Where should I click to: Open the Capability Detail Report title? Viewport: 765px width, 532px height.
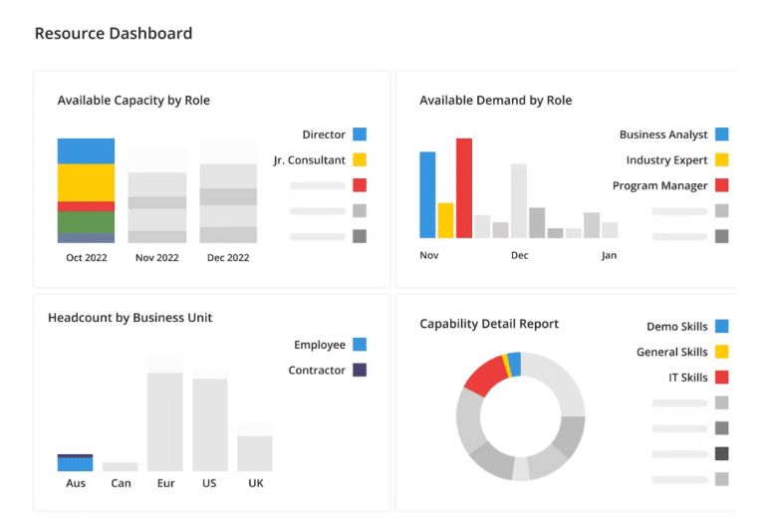coord(489,324)
